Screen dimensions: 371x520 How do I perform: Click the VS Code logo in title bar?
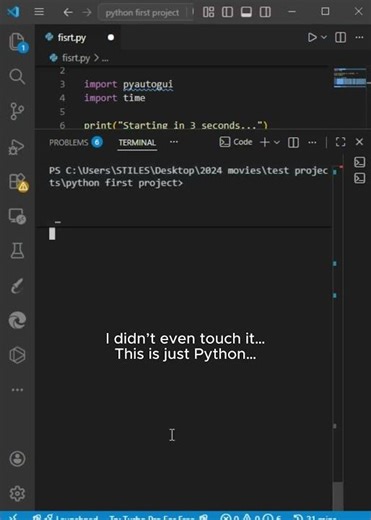[14, 12]
